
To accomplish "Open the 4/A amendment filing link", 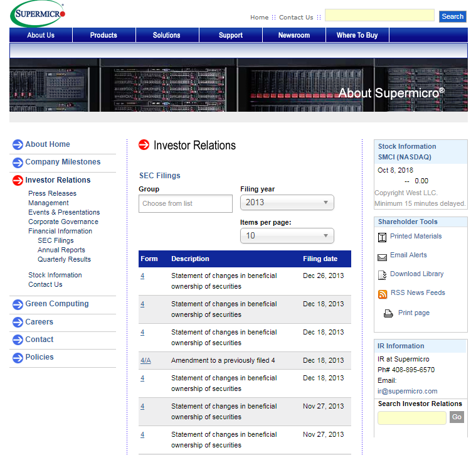I will pyautogui.click(x=145, y=360).
